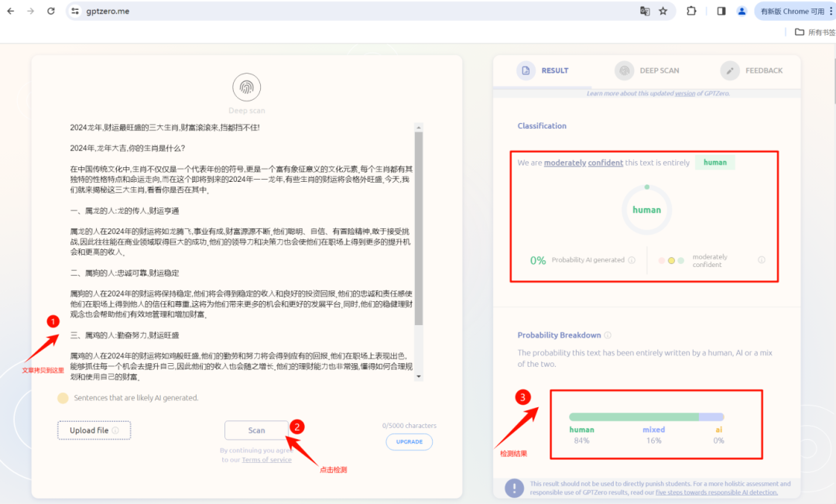The image size is (836, 504).
Task: Click the green human badge in the sentence
Action: pyautogui.click(x=715, y=163)
